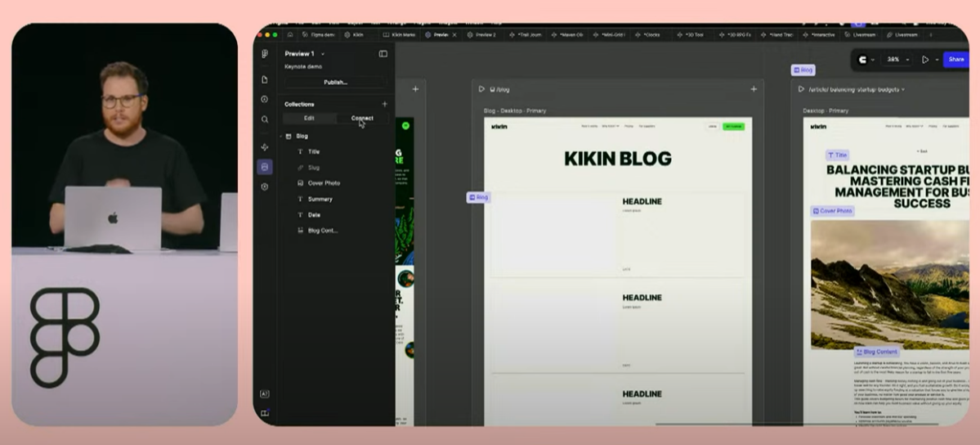This screenshot has width=980, height=445.
Task: Add a new collection with the plus icon
Action: click(384, 104)
